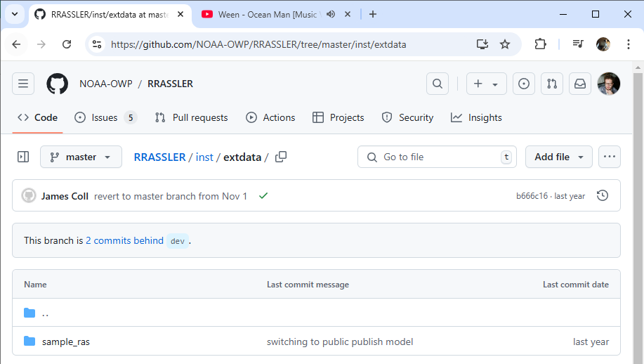
Task: Open pull requests icon in header
Action: 552,84
